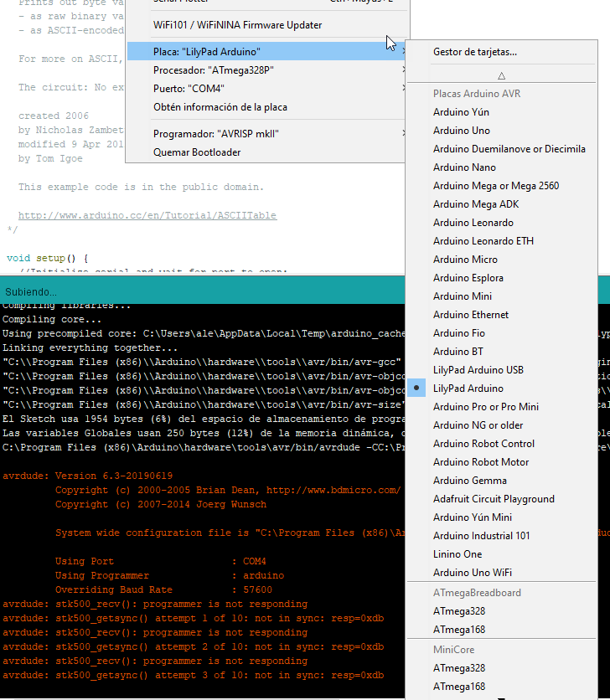The height and width of the screenshot is (700, 610).
Task: Click the up scroll triangle in board list
Action: coord(501,76)
